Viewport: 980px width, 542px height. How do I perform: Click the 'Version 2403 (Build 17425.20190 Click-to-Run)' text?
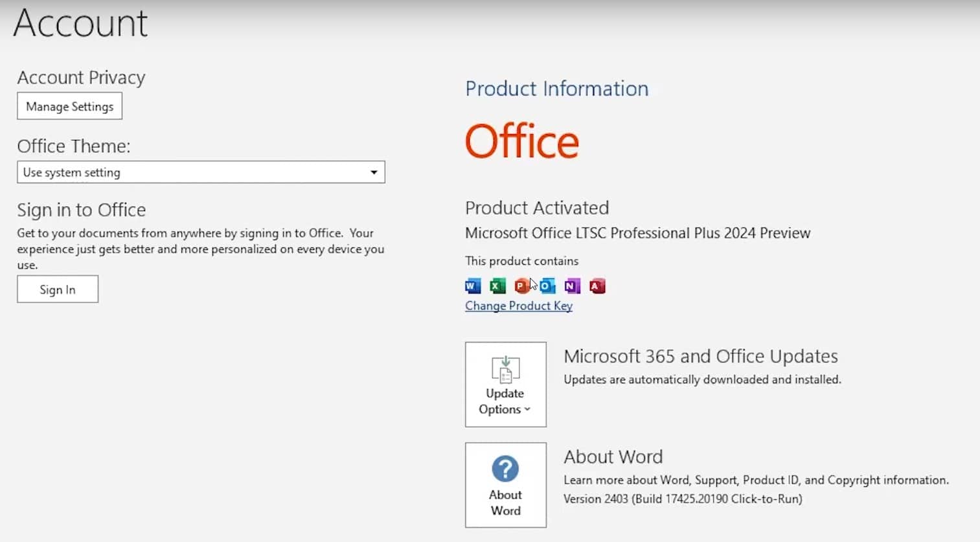point(683,499)
